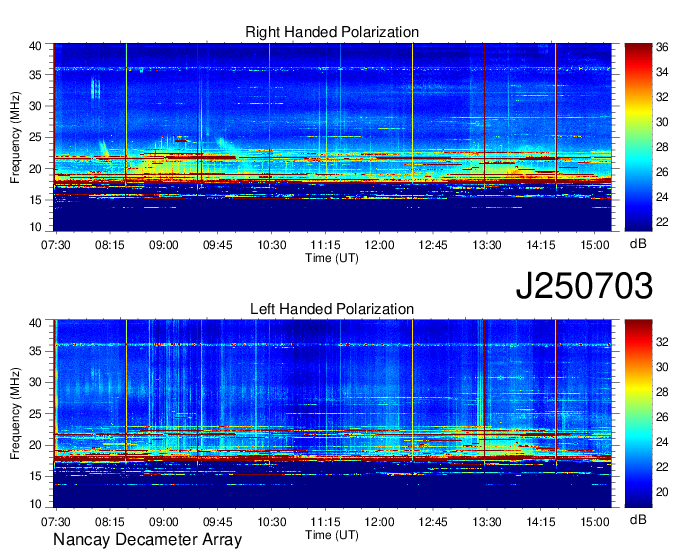
Task: Click the "Left Handed Polarization" plot title
Action: pos(332,309)
